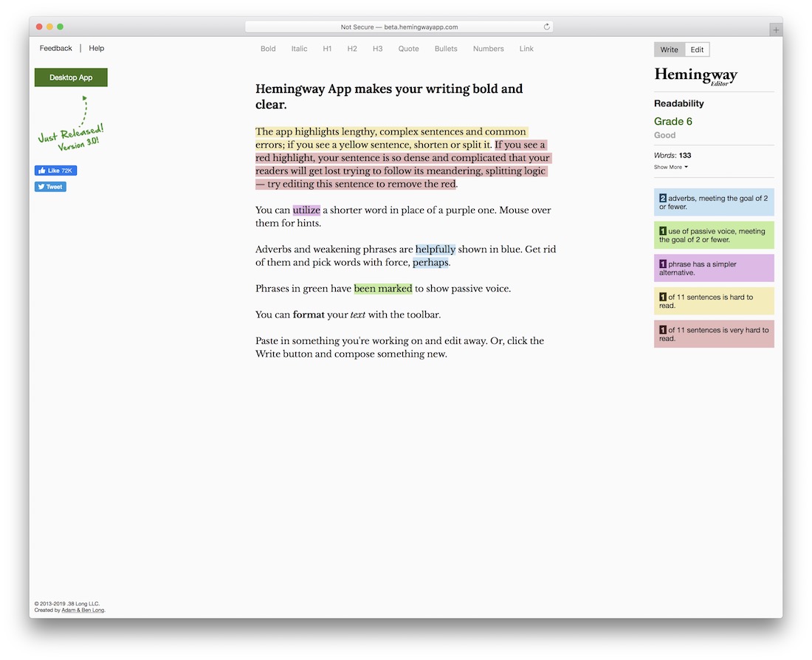Switch to Edit mode
Screen dimensions: 812x660
(x=697, y=49)
